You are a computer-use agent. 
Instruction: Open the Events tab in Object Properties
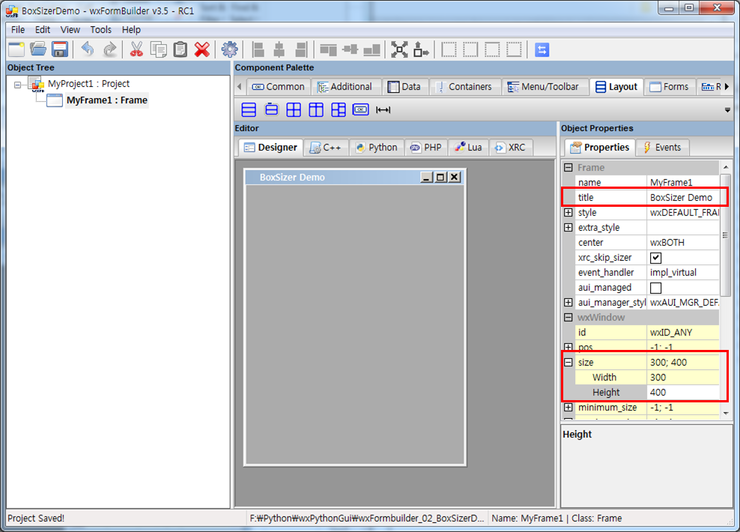click(661, 147)
